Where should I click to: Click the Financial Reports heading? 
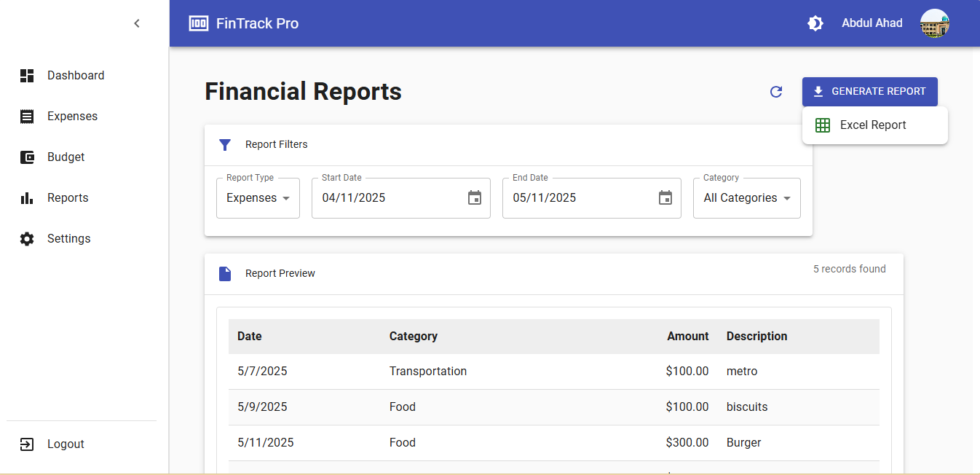point(303,92)
